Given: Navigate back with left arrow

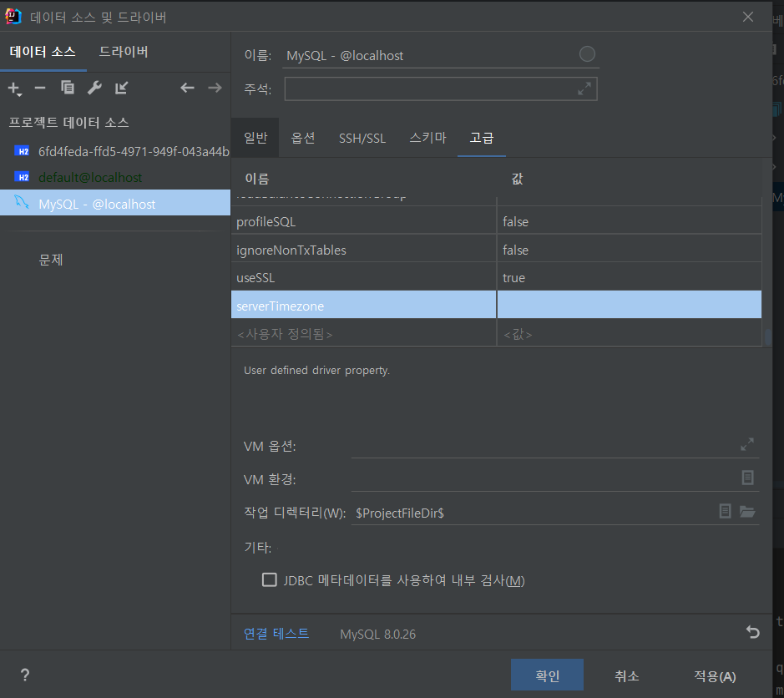Looking at the screenshot, I should click(188, 88).
